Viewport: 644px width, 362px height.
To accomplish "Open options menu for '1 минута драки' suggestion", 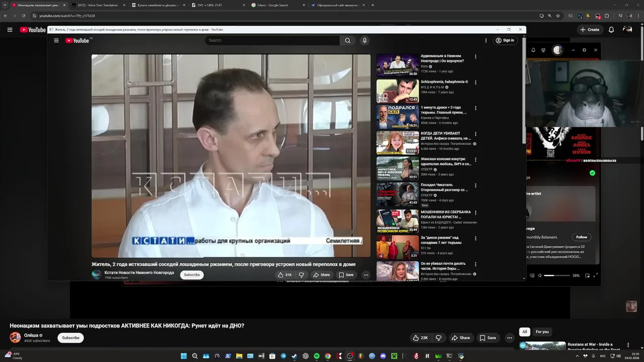I will [475, 108].
